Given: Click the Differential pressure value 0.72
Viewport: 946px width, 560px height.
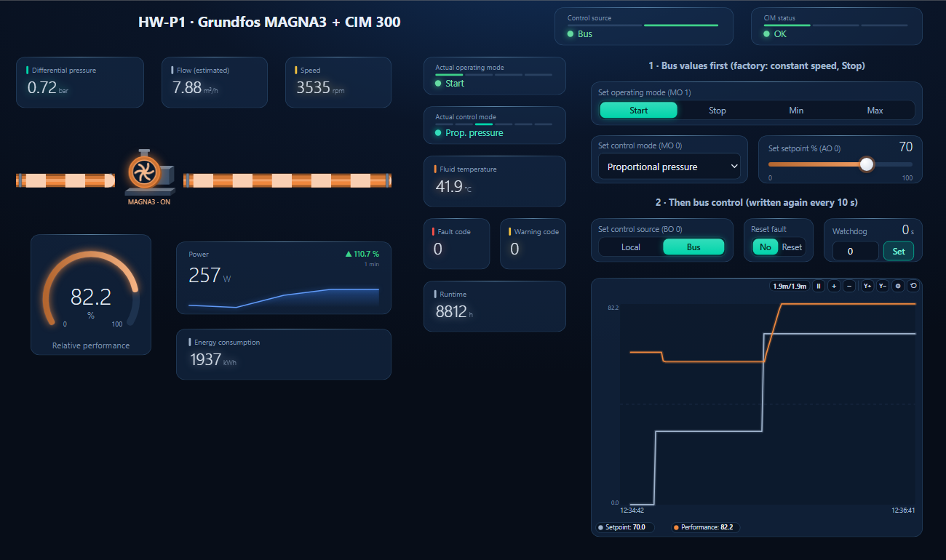Looking at the screenshot, I should (x=41, y=88).
